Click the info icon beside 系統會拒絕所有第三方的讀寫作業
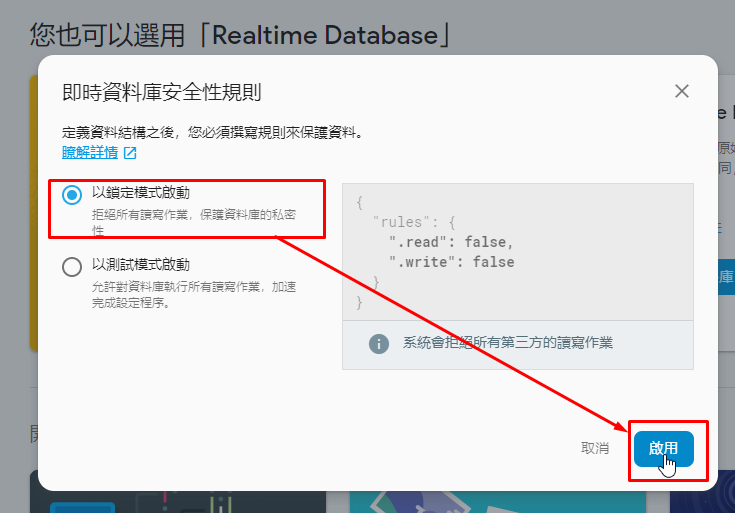735x513 pixels. pos(378,344)
